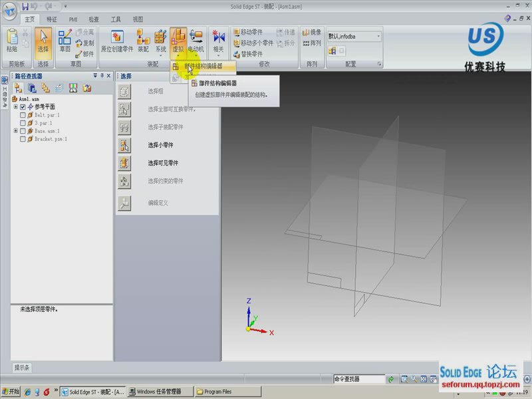Switch to the 检查 (Inspect) ribbon tab

94,19
